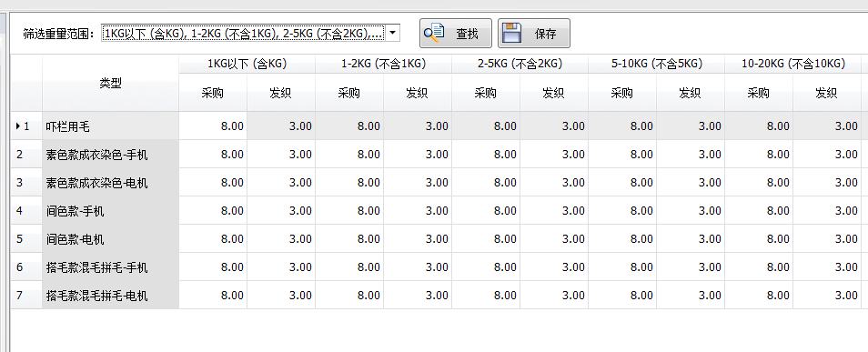Click 吓栏用毛 1KG以下 发织 value 3.00
This screenshot has width=868, height=352.
[x=280, y=126]
